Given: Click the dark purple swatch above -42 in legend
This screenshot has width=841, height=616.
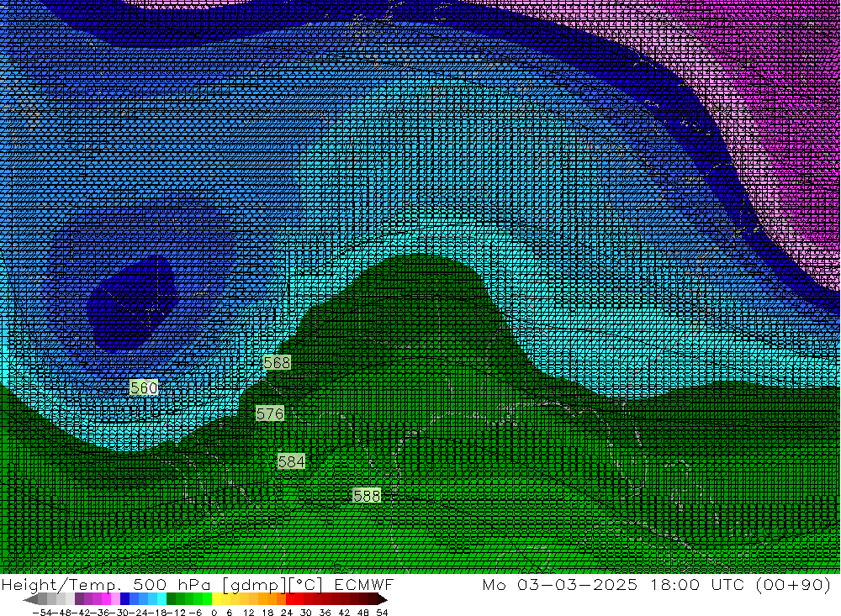Looking at the screenshot, I should 79,598.
